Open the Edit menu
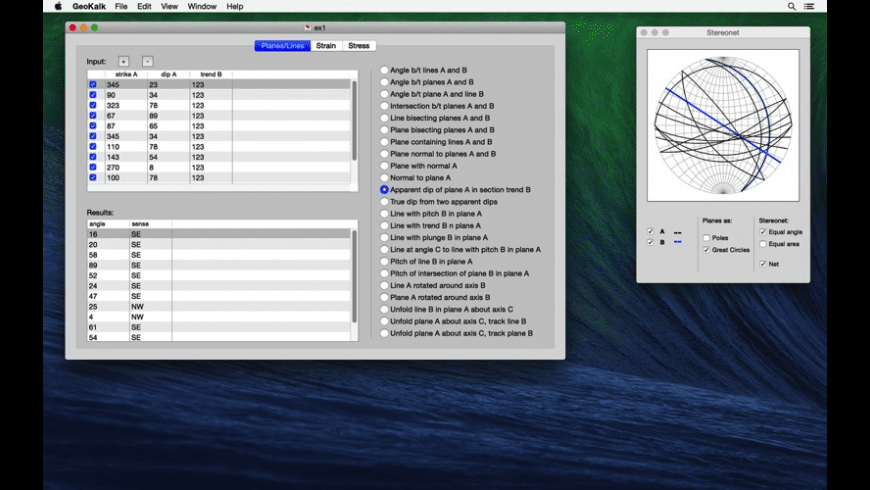 coord(144,6)
